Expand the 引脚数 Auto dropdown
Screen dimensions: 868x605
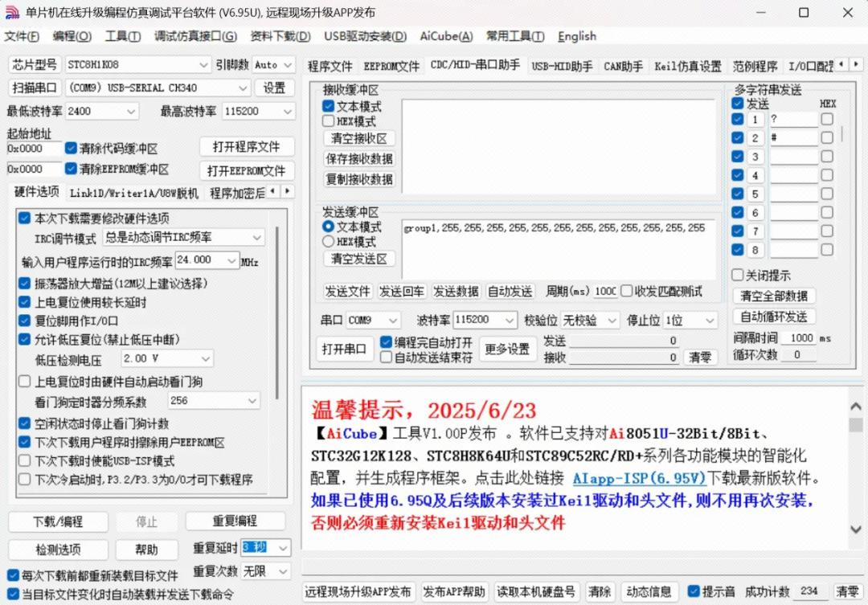coord(287,65)
